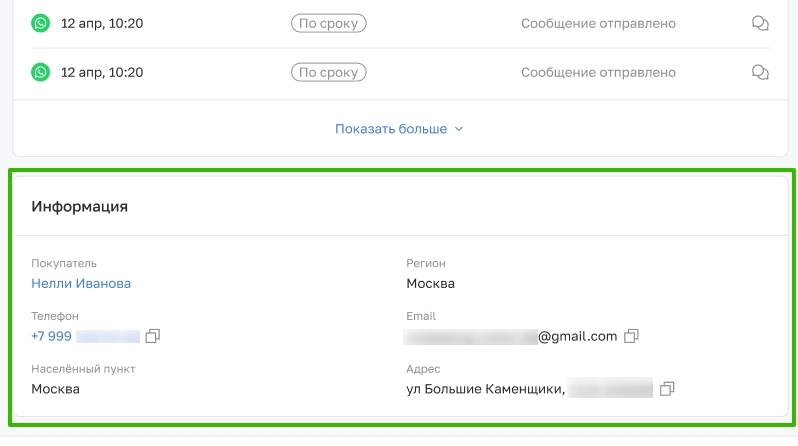798x446 pixels.
Task: Copy the gmail address with the copy icon
Action: point(632,336)
